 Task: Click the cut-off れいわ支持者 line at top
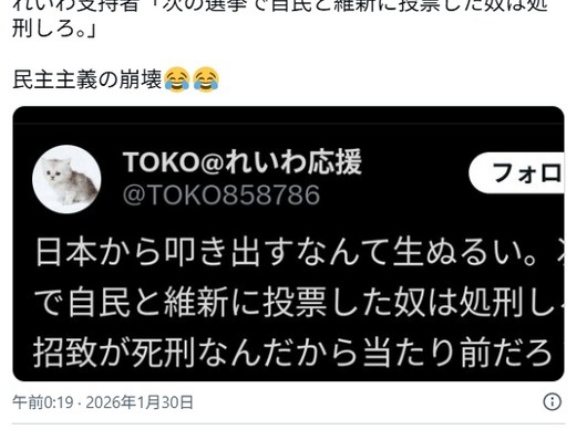281,6
